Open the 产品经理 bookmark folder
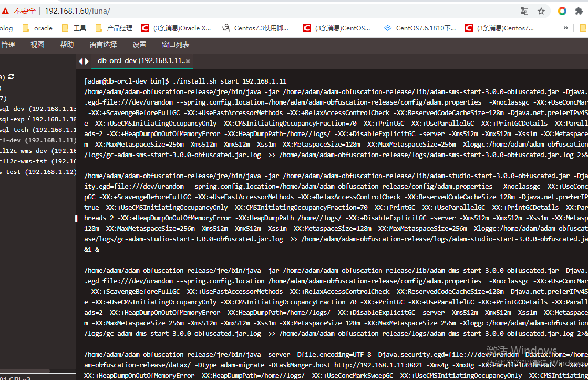 114,28
